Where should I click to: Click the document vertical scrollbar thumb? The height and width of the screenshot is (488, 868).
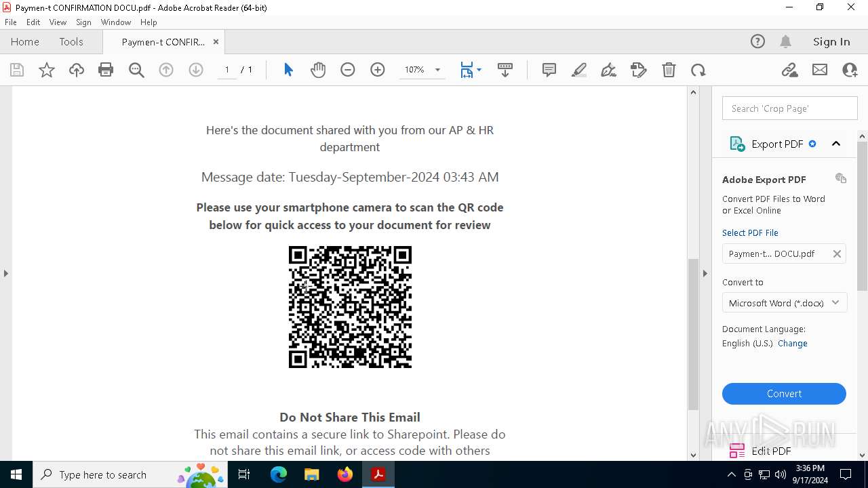coord(693,334)
